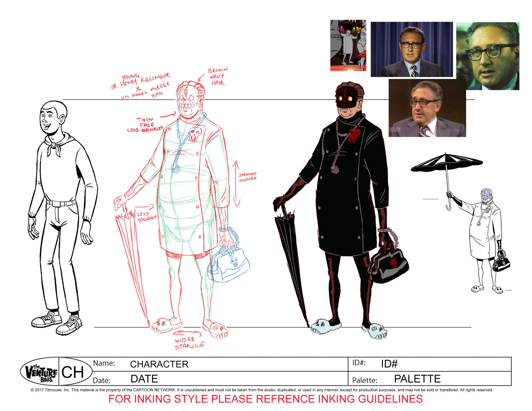Image resolution: width=532 pixels, height=411 pixels.
Task: Click the "Brown wavy hair" annotation
Action: [x=217, y=77]
